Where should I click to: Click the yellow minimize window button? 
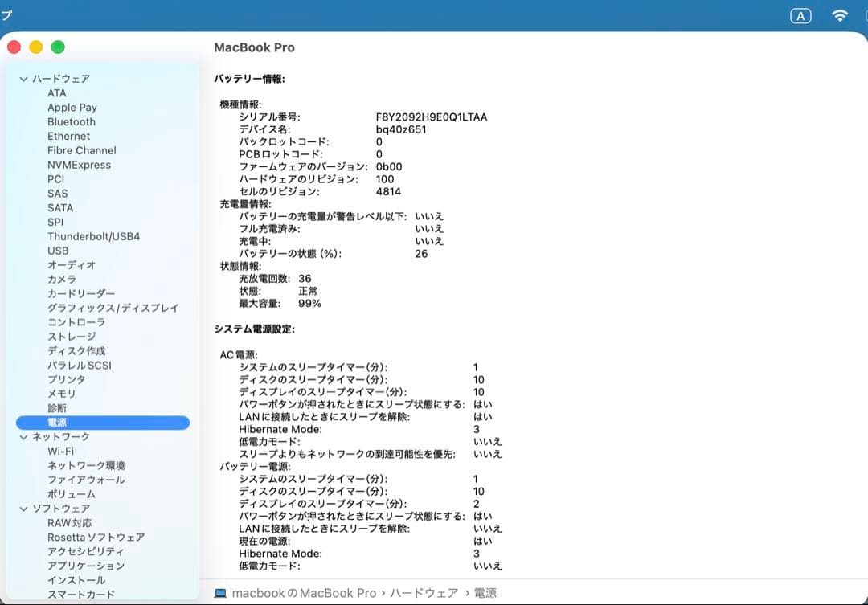pos(36,47)
